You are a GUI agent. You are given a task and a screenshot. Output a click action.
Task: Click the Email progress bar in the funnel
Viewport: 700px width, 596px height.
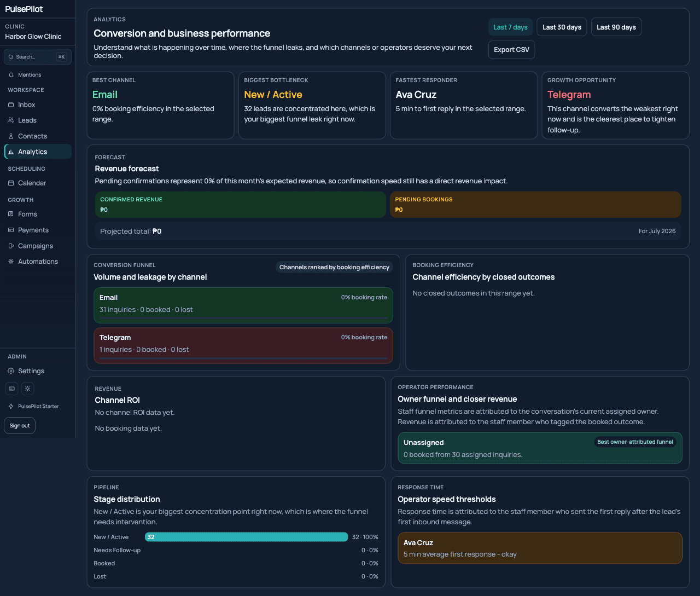243,318
